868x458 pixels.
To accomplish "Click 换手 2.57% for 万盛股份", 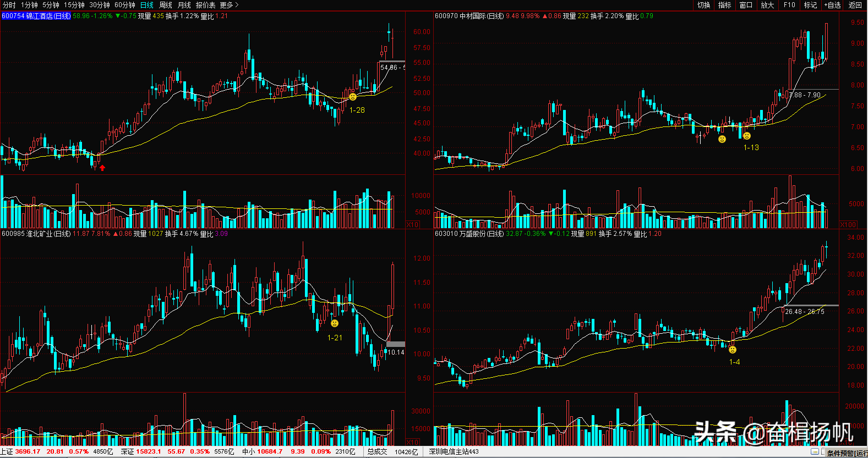I will pyautogui.click(x=615, y=234).
